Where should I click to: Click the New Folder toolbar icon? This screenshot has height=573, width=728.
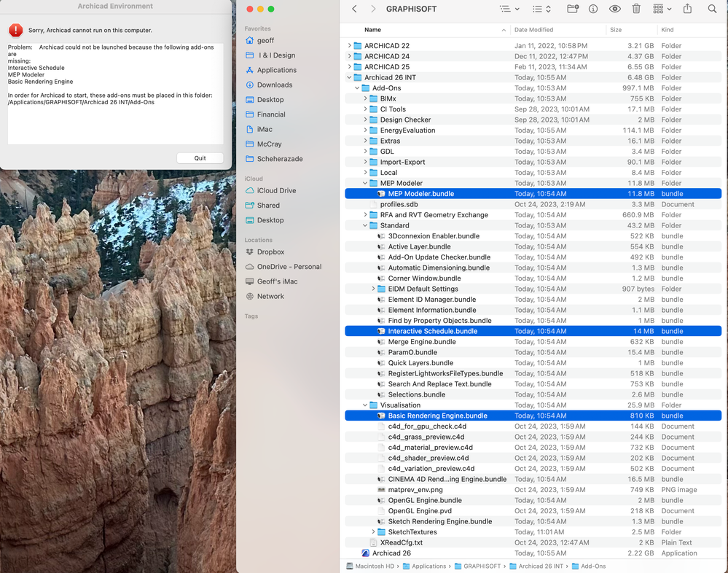pos(573,9)
